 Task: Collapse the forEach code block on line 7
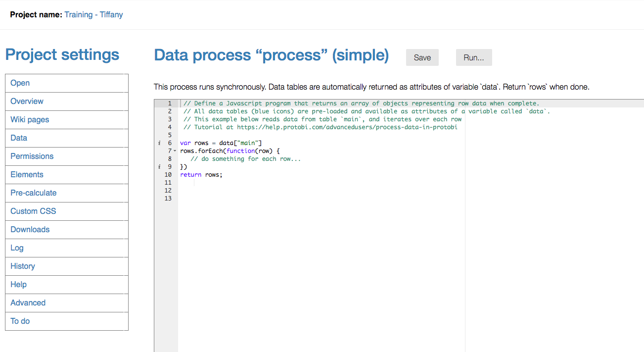point(174,151)
